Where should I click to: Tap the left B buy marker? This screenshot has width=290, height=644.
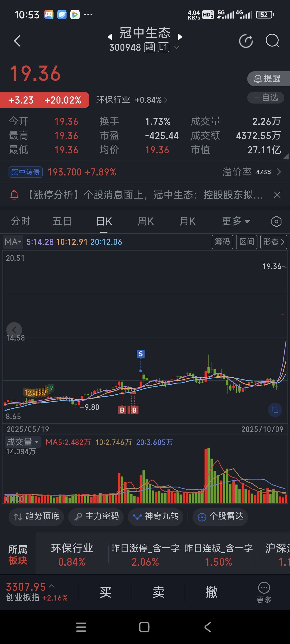click(x=122, y=410)
